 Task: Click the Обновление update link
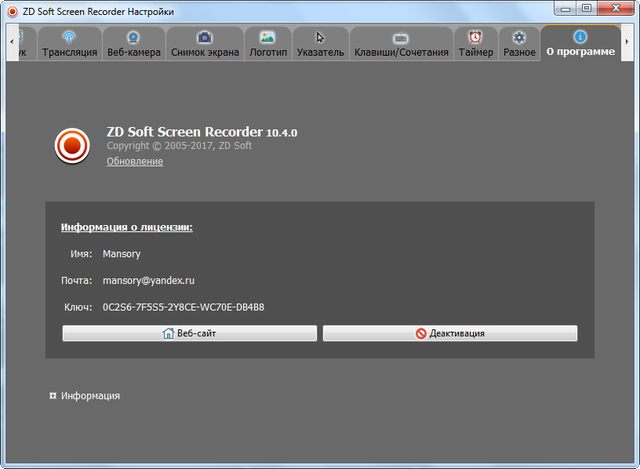(x=134, y=162)
